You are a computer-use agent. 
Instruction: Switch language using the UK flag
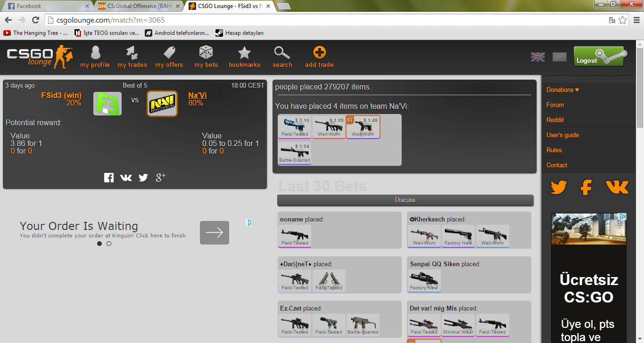[x=538, y=57]
